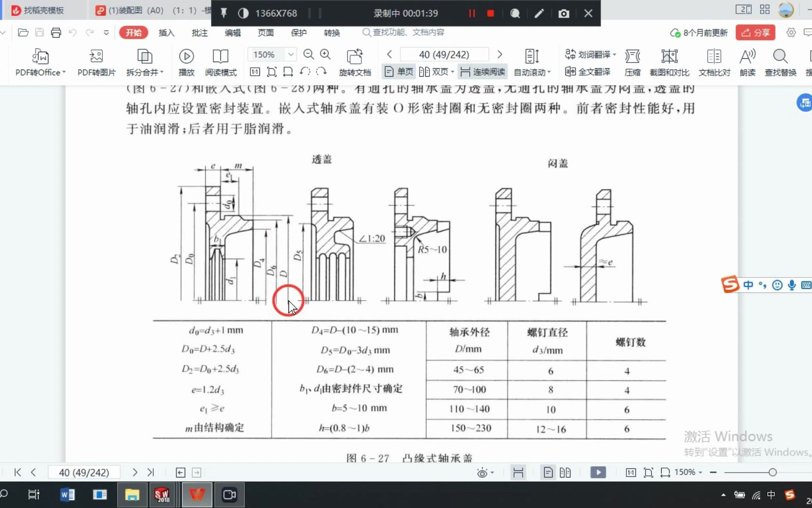Click the 分享 share button
This screenshot has height=508, width=812.
[755, 32]
